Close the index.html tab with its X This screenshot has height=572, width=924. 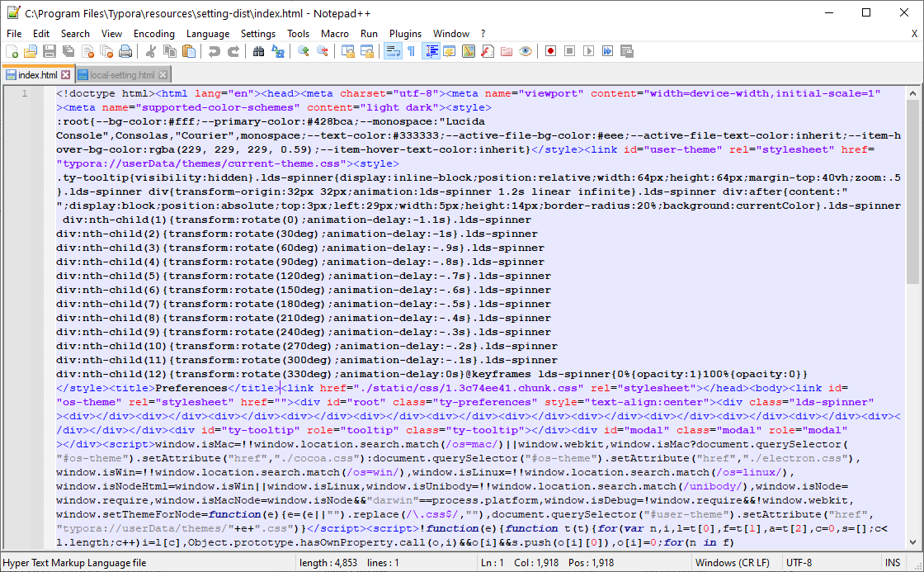[x=65, y=75]
